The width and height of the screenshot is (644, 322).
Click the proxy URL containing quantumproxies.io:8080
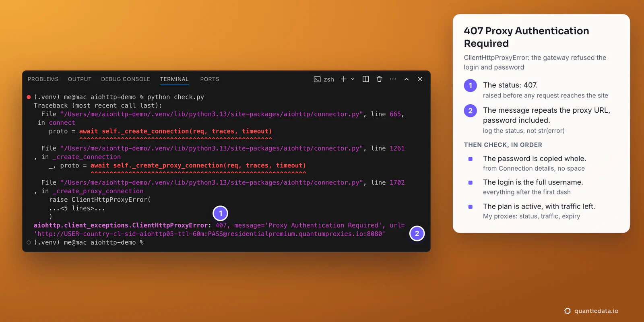(210, 234)
